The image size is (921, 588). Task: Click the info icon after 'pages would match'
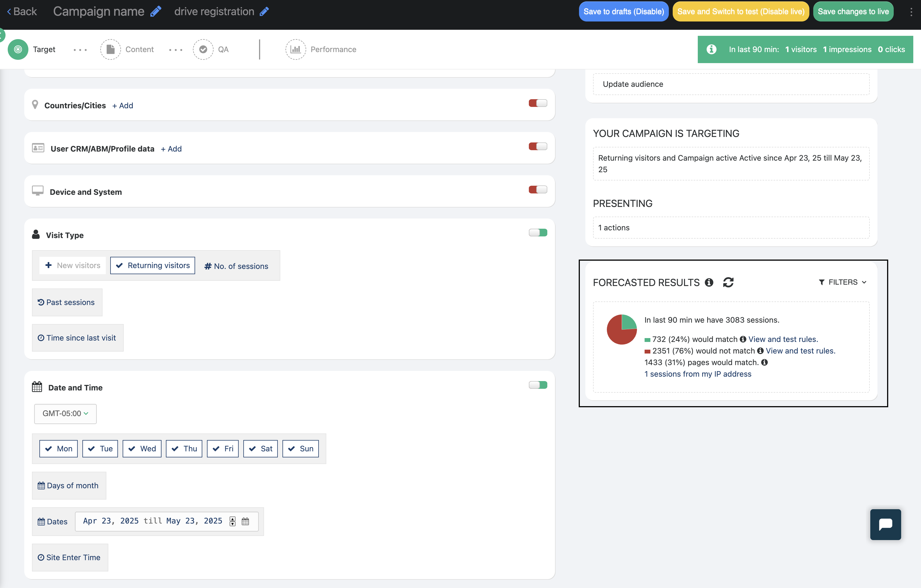[x=764, y=362]
